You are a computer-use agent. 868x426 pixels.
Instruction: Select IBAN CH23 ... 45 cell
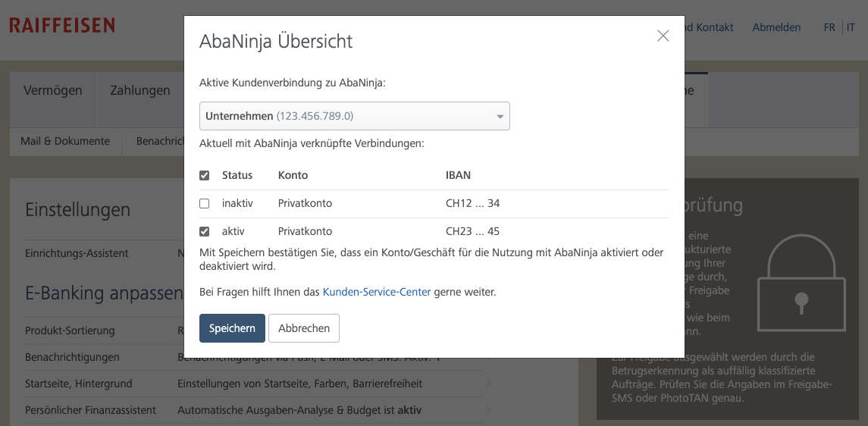tap(473, 231)
